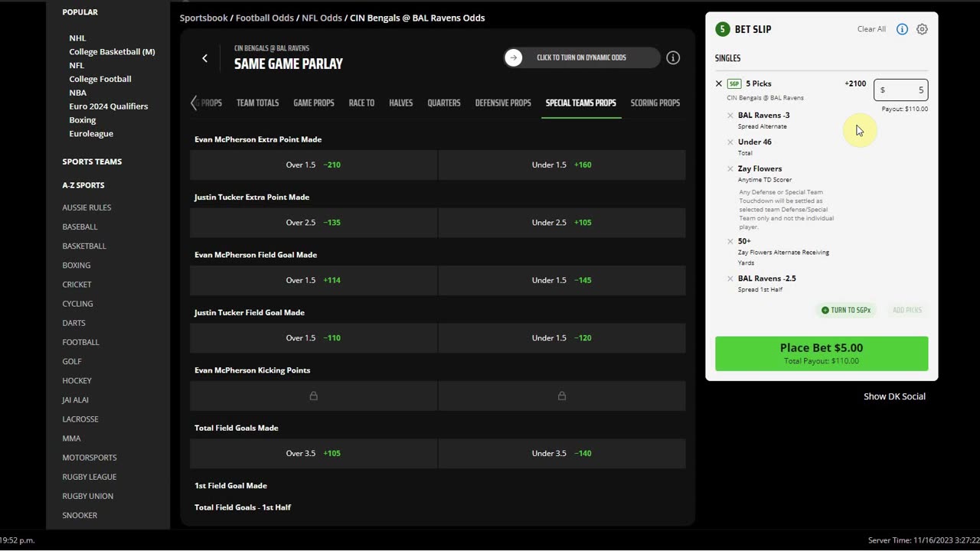Screen dimensions: 980x551
Task: Open College Basketball (M) in sidebar
Action: (112, 52)
